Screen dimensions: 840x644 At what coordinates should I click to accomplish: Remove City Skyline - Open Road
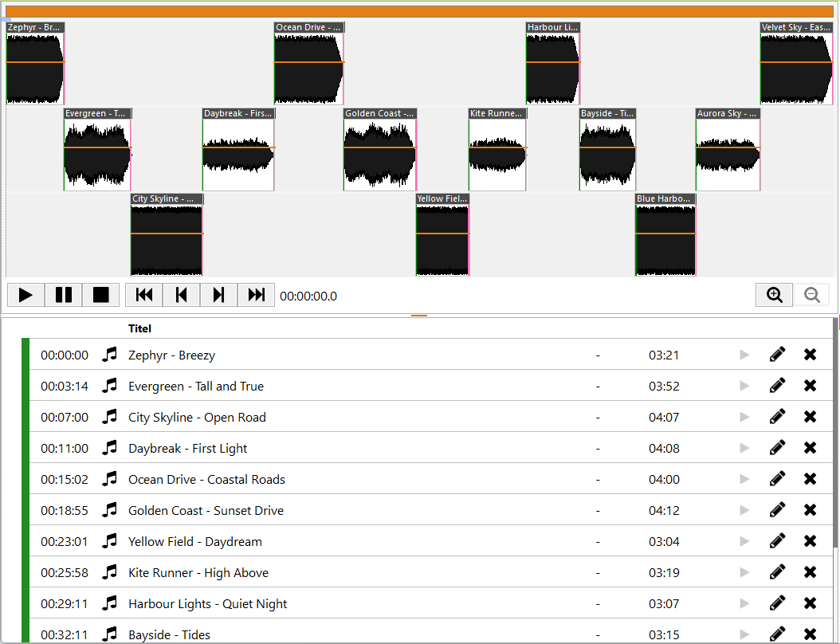[810, 417]
